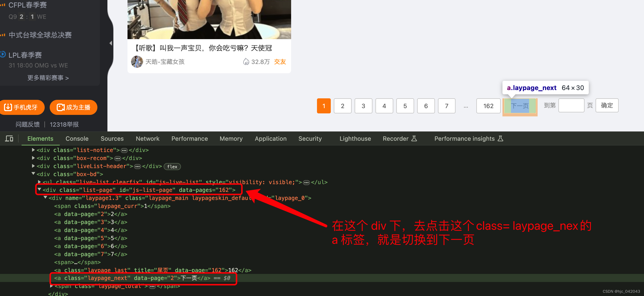Click the 成为主播 camera button
644x296 pixels.
(74, 107)
